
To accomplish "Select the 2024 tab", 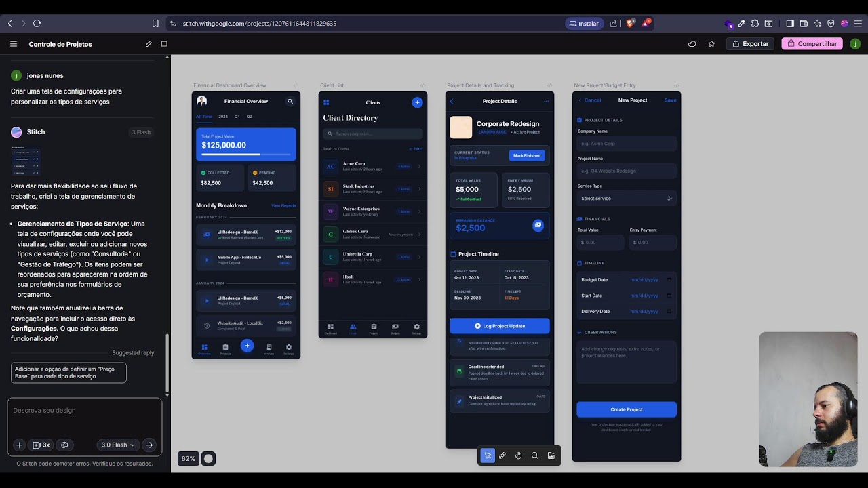I will (223, 117).
